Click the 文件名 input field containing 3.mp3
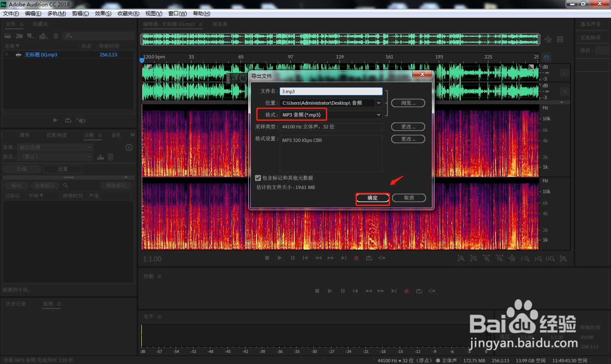Image resolution: width=611 pixels, height=364 pixels. [x=331, y=91]
